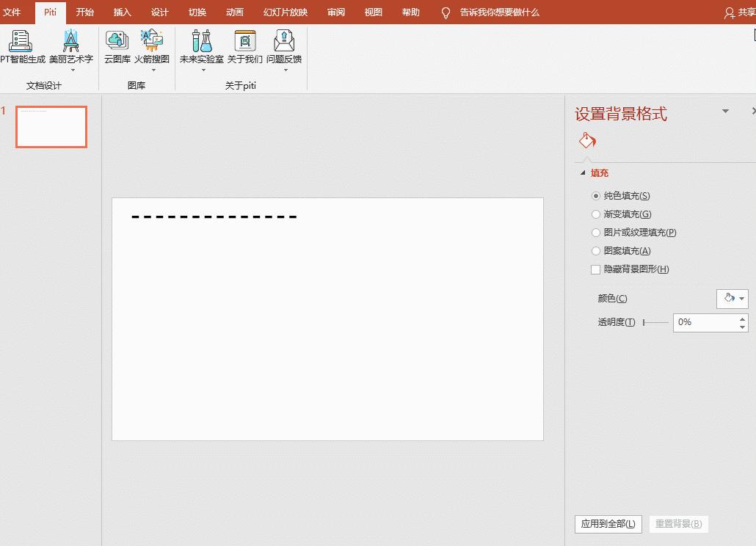Select the 渐变填充 radio option
Viewport: 756px width, 546px height.
coord(595,214)
